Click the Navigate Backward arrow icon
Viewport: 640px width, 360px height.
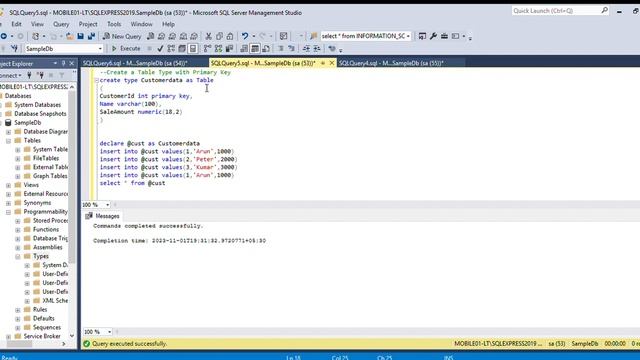pos(4,36)
